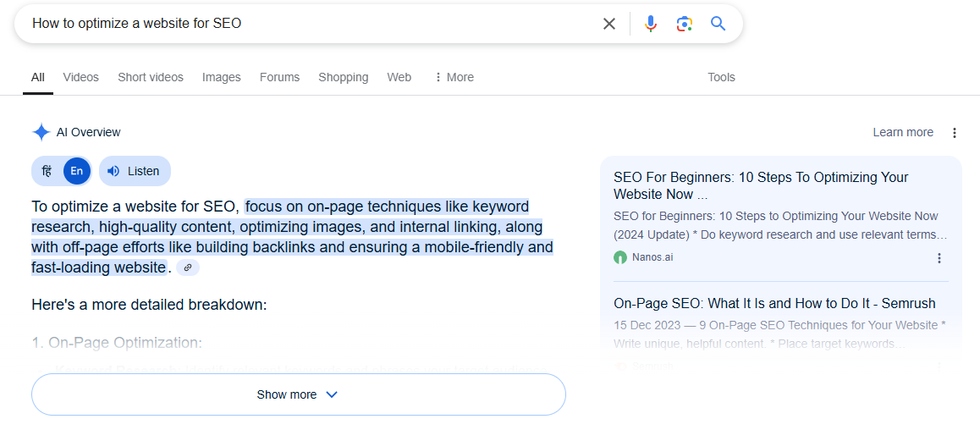
Task: Click the magnifying glass search icon
Action: (x=718, y=24)
